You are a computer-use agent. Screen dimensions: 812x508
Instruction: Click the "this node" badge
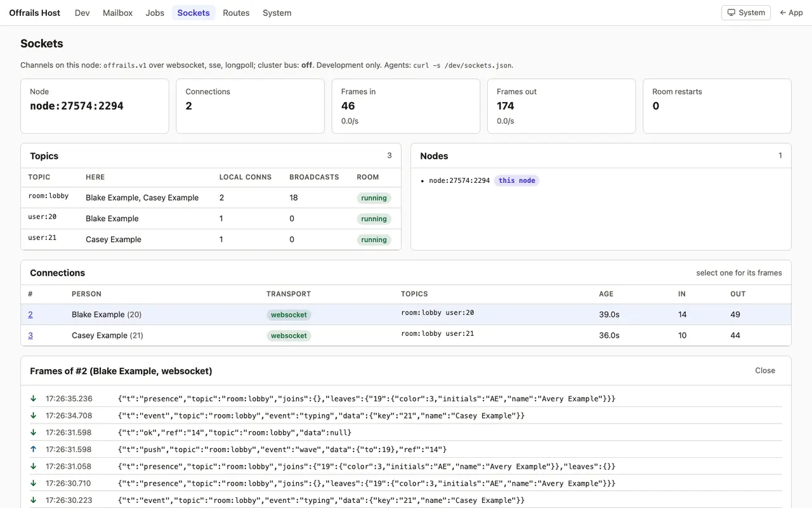point(517,180)
